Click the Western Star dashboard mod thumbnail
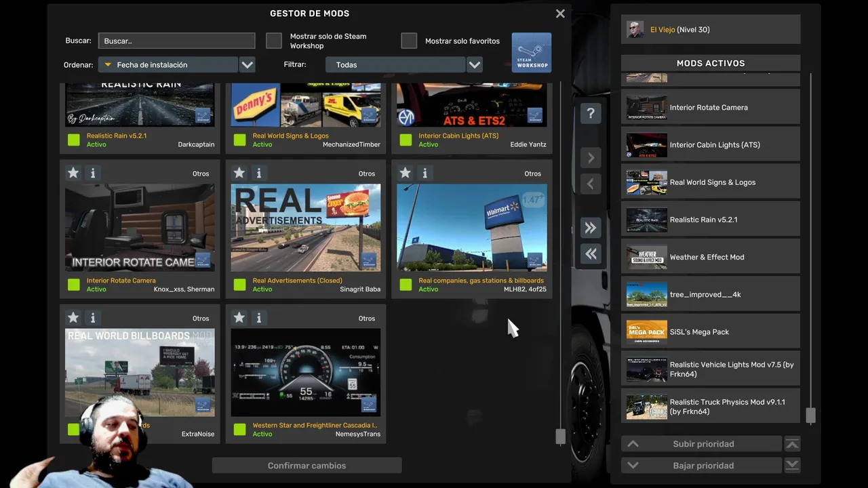The height and width of the screenshot is (488, 868). (306, 372)
